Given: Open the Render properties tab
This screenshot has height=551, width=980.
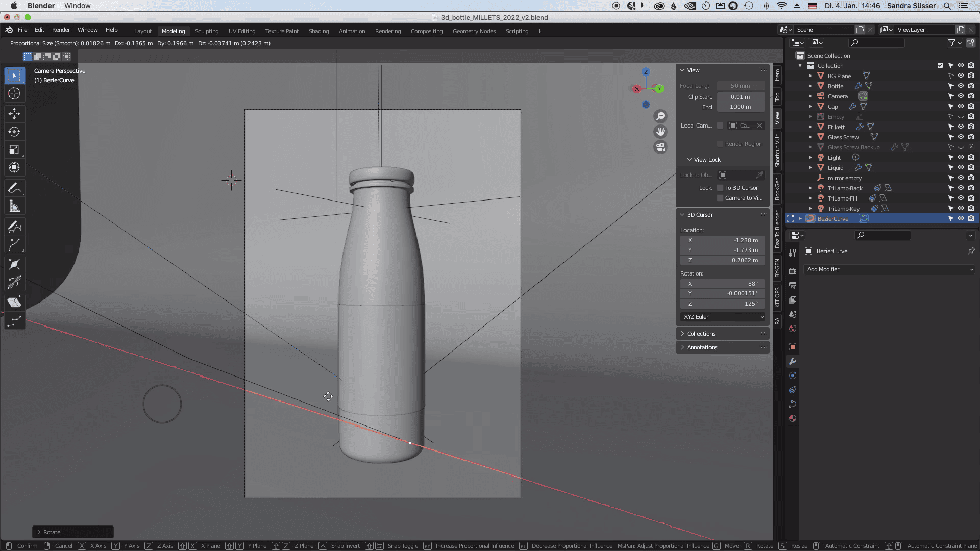Looking at the screenshot, I should pyautogui.click(x=793, y=271).
